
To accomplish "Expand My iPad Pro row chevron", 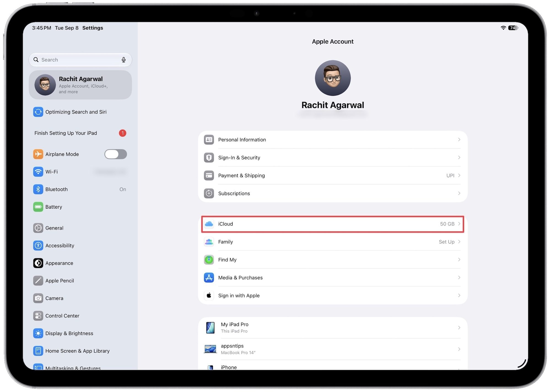I will click(x=459, y=328).
